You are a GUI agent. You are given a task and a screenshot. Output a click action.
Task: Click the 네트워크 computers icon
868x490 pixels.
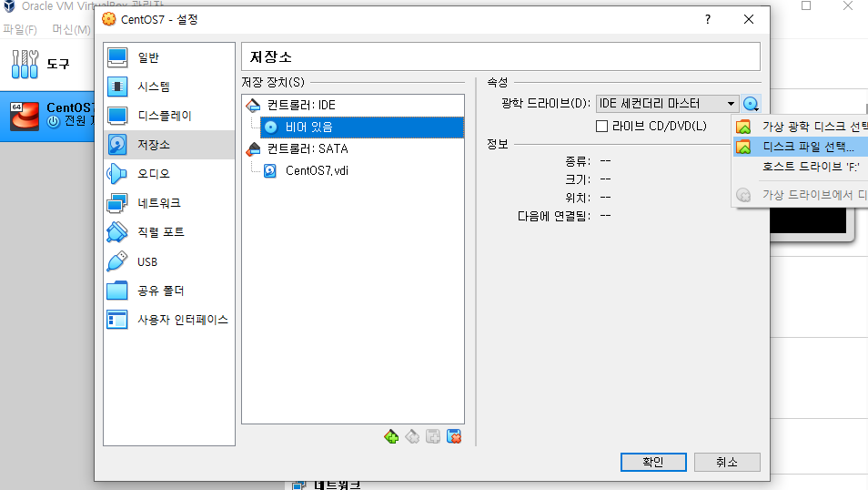pos(116,203)
